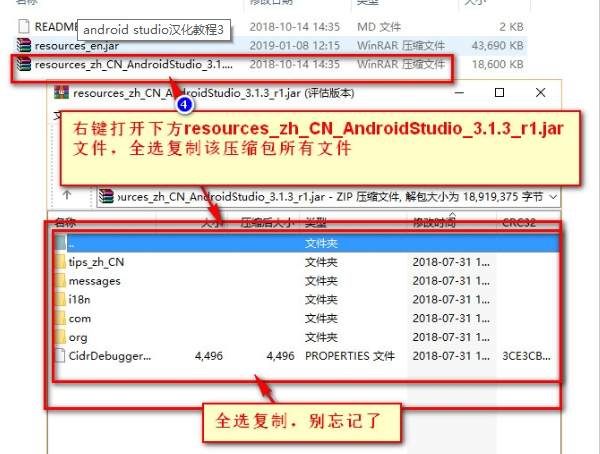The image size is (600, 454).
Task: Click the resources_zh_CN jar archive icon in Explorer
Action: [24, 64]
